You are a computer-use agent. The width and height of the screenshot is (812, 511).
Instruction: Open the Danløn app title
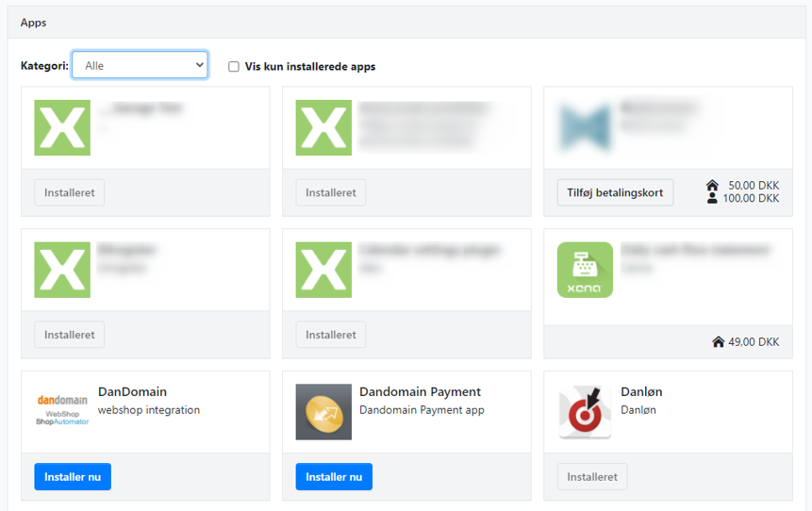pyautogui.click(x=641, y=392)
